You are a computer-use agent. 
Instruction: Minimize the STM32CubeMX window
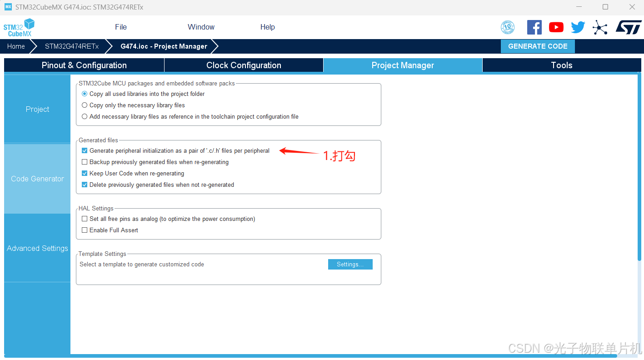coord(579,7)
